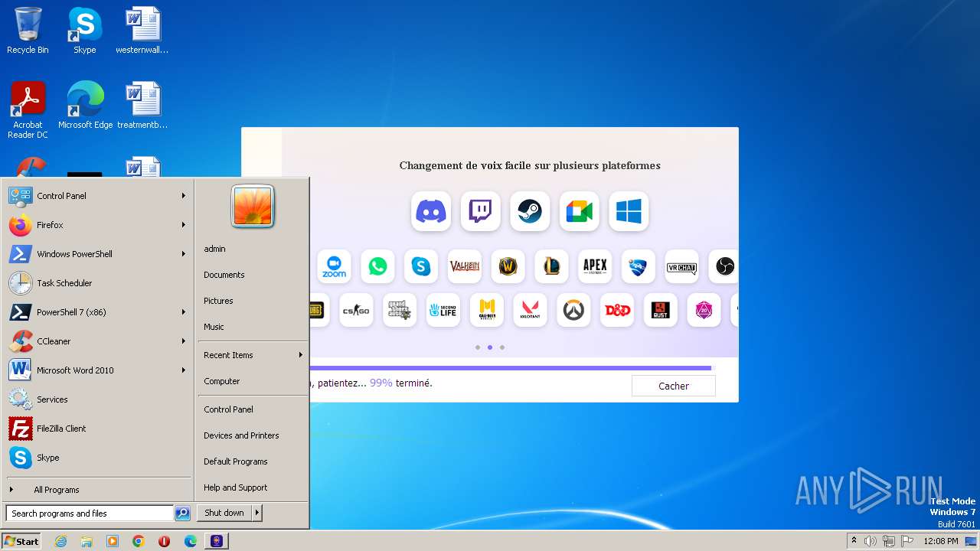
Task: Click the volume icon in system tray
Action: [871, 541]
